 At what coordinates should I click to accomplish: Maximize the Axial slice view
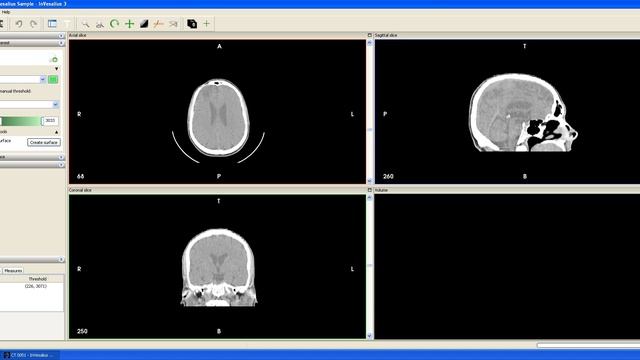tap(370, 35)
